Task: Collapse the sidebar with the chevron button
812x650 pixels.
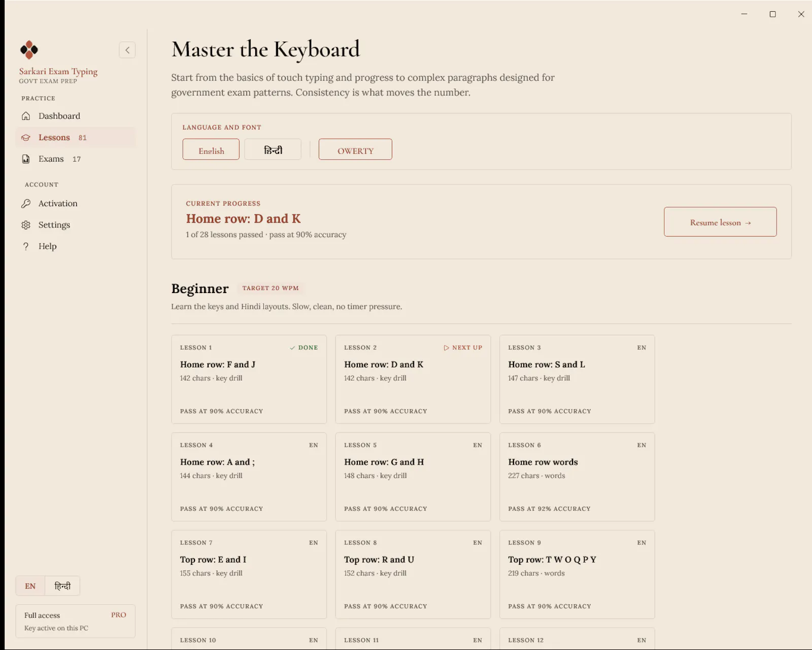Action: click(127, 50)
